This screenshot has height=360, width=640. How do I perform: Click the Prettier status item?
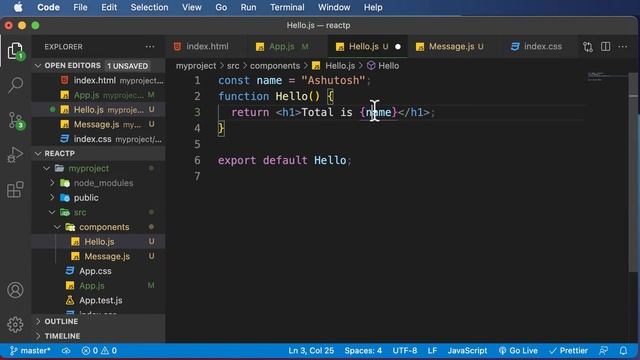pos(568,351)
